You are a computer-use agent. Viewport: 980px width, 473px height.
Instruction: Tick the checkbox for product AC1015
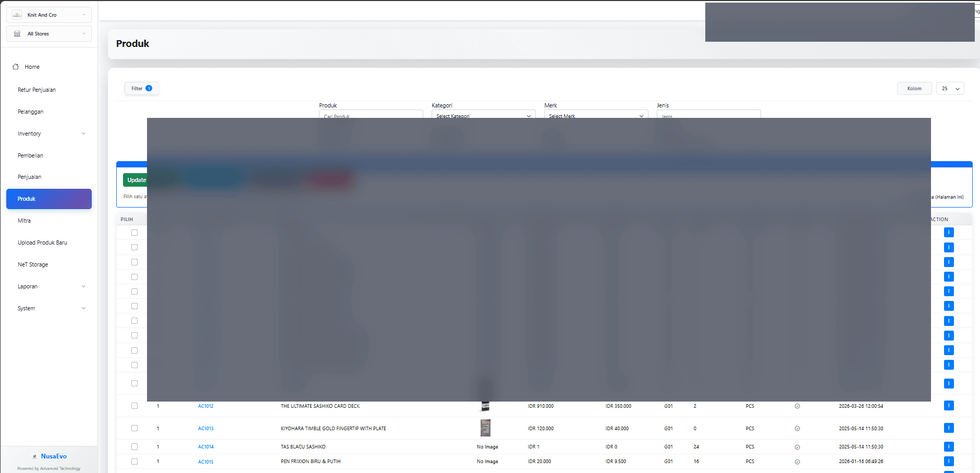pos(134,462)
